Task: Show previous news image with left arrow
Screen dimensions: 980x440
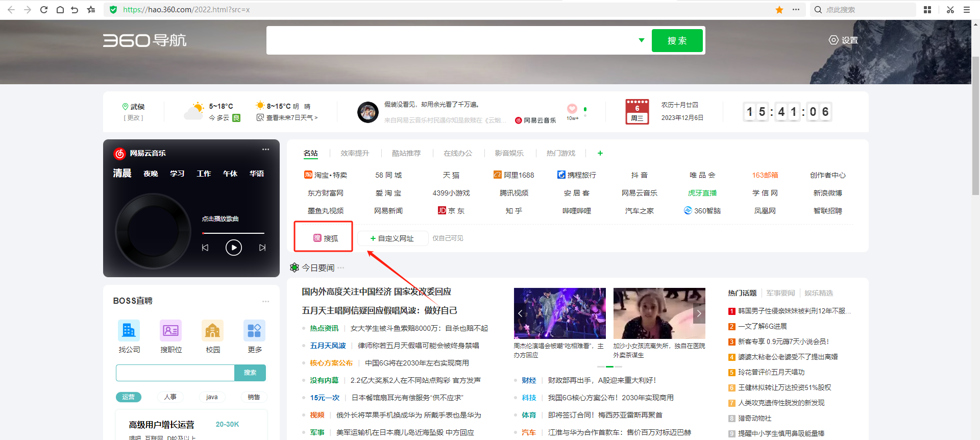Action: (520, 313)
